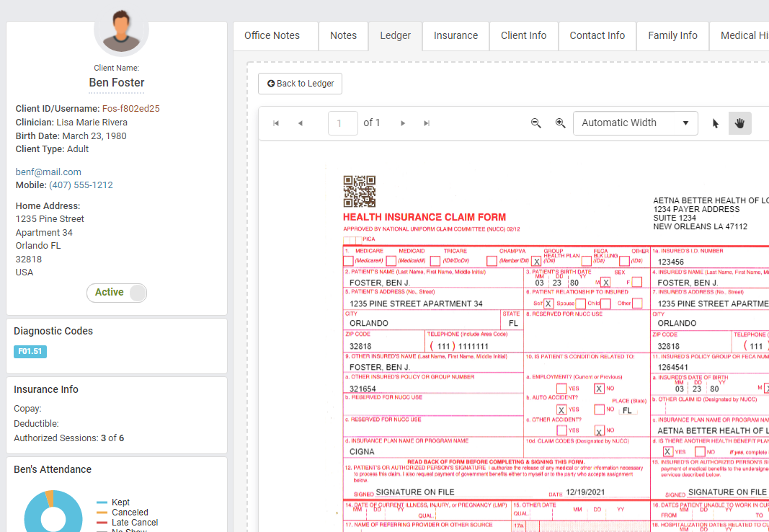This screenshot has height=532, width=769.
Task: Switch to the Office Notes tab
Action: tap(272, 35)
